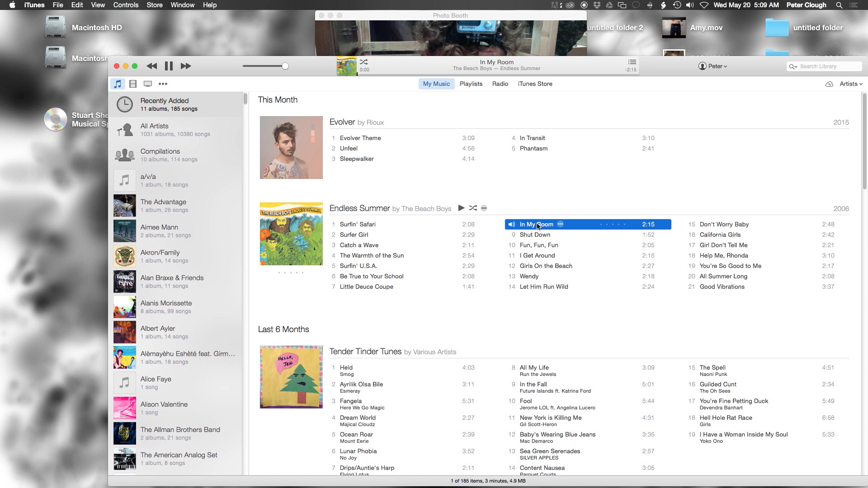Skip to the next track
Screen dimensions: 868x488
pyautogui.click(x=185, y=66)
